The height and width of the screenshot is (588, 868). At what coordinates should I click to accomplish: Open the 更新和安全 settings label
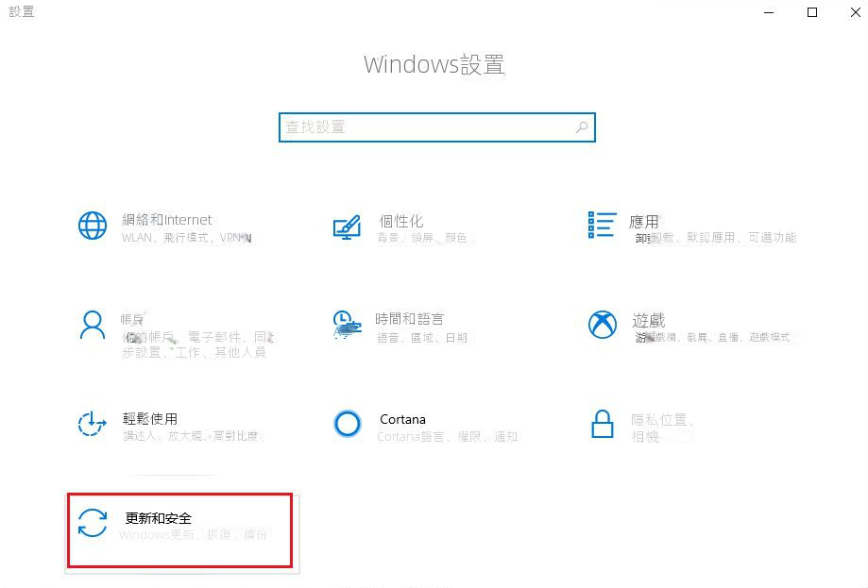coord(159,518)
